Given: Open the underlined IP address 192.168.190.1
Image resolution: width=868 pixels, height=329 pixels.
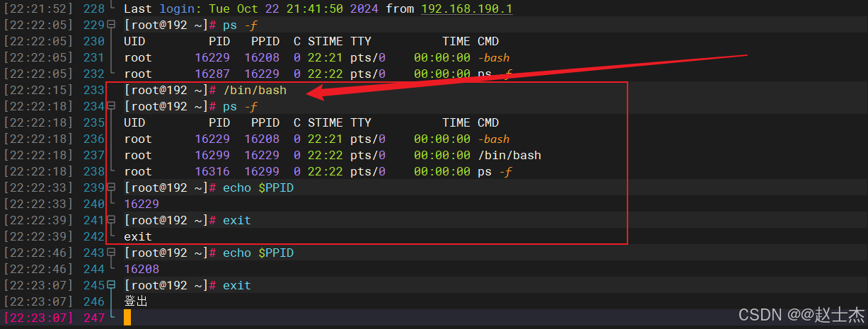Looking at the screenshot, I should [x=467, y=9].
